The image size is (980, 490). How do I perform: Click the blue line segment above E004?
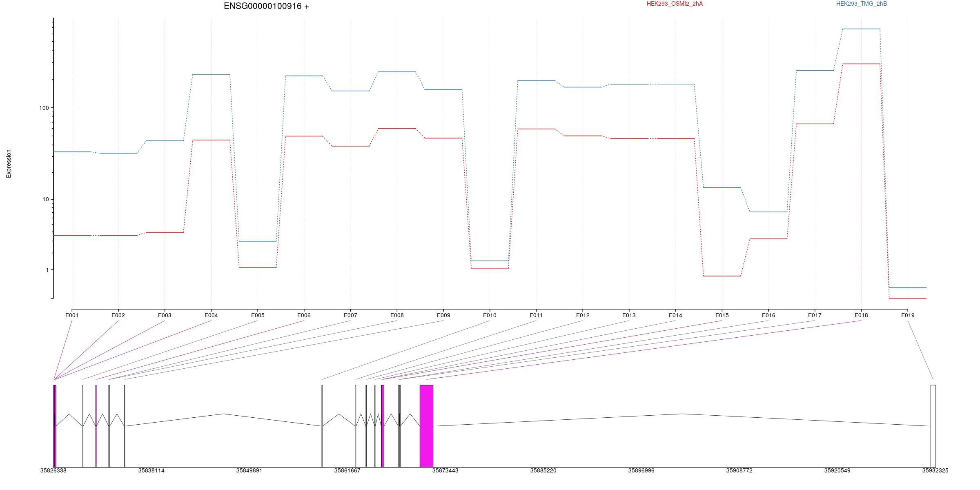coord(211,74)
